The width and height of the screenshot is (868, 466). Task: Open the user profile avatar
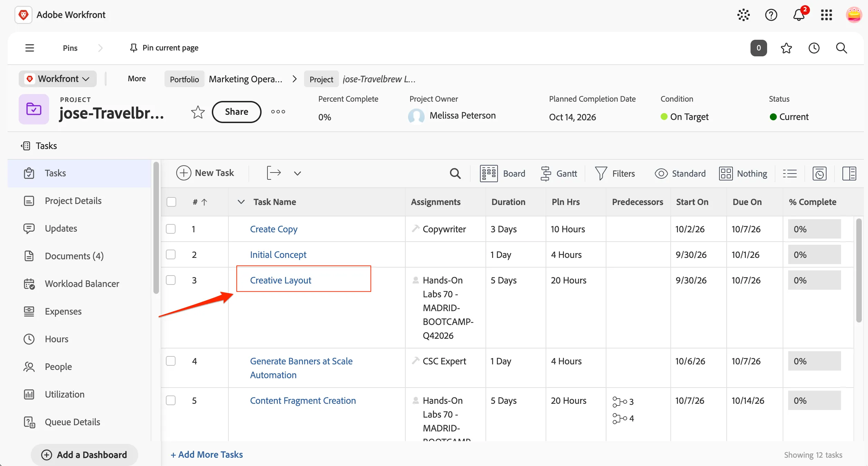pyautogui.click(x=853, y=15)
